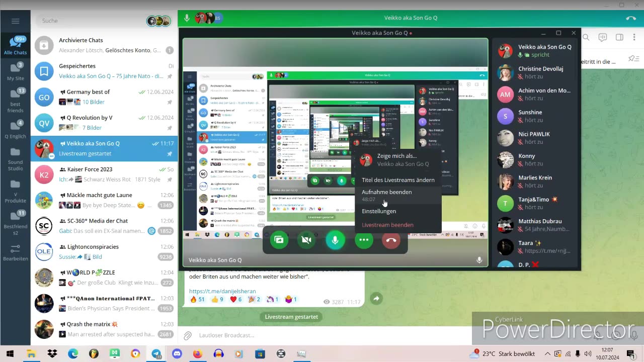Open the Q Englich chat folder
644x362 pixels.
click(x=15, y=129)
